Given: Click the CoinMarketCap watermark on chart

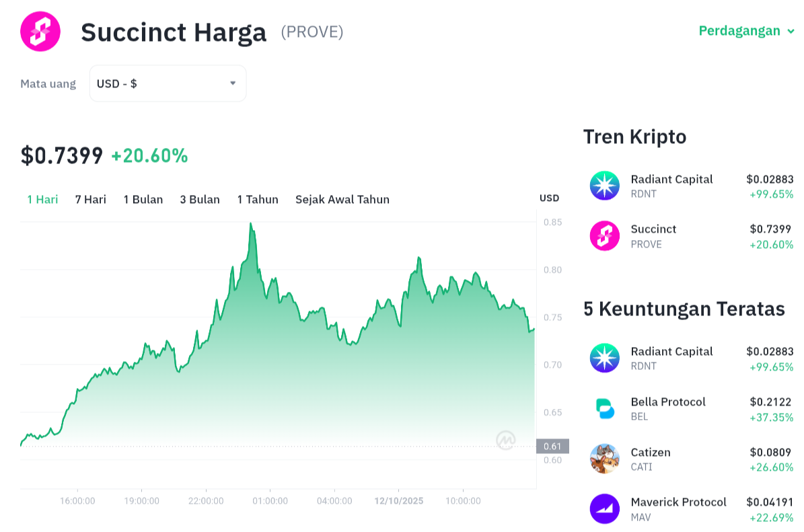Looking at the screenshot, I should click(x=506, y=440).
